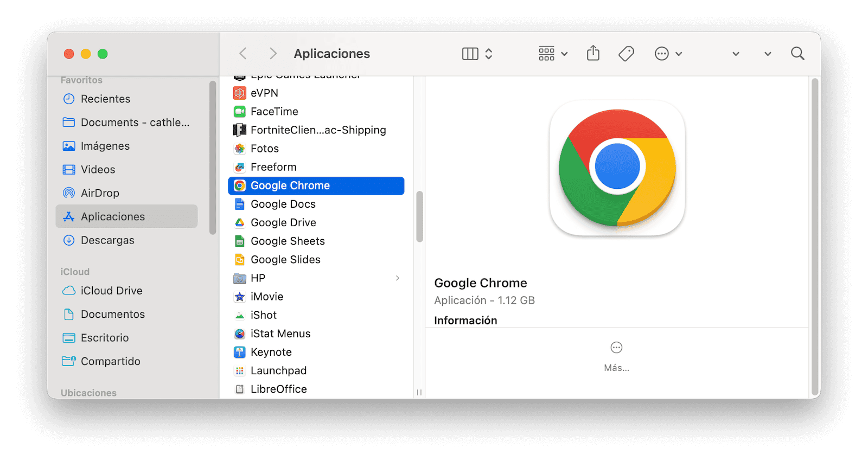This screenshot has width=868, height=461.
Task: Click the iMovie star icon
Action: click(x=240, y=297)
